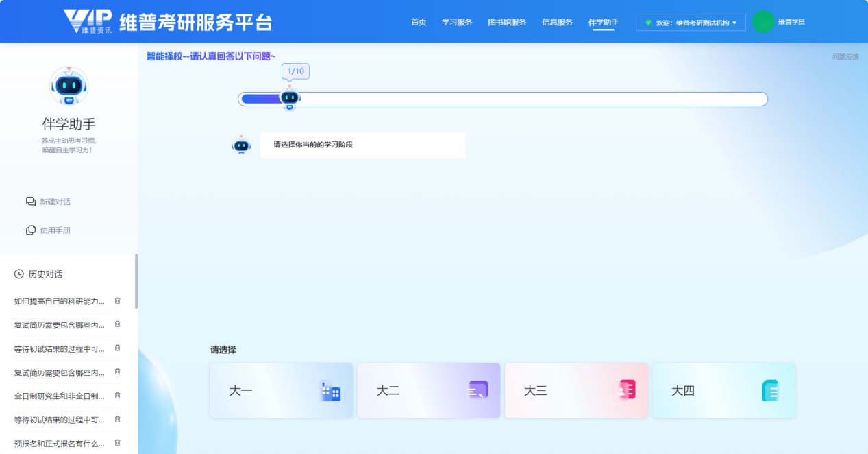
Task: Click the 1/10 question progress bar
Action: tap(502, 99)
